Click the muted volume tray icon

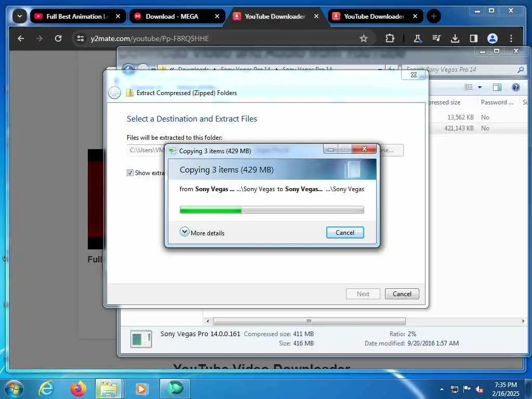pyautogui.click(x=480, y=389)
